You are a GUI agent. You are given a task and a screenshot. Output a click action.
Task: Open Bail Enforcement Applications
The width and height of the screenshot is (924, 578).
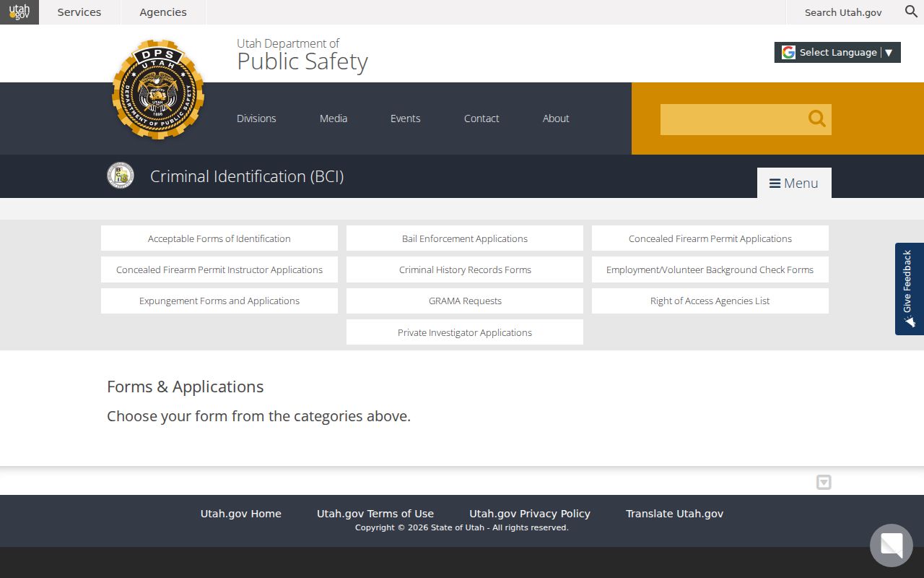coord(465,238)
